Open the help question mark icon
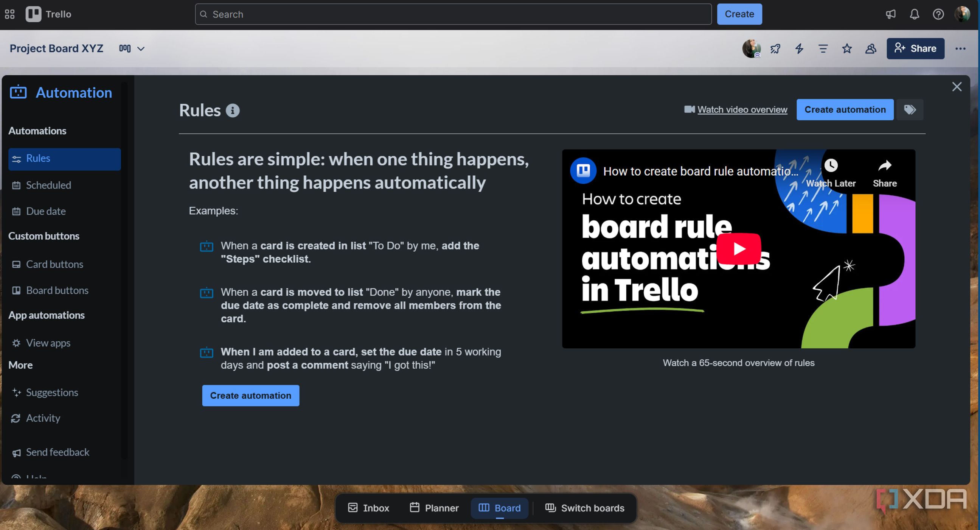 938,14
